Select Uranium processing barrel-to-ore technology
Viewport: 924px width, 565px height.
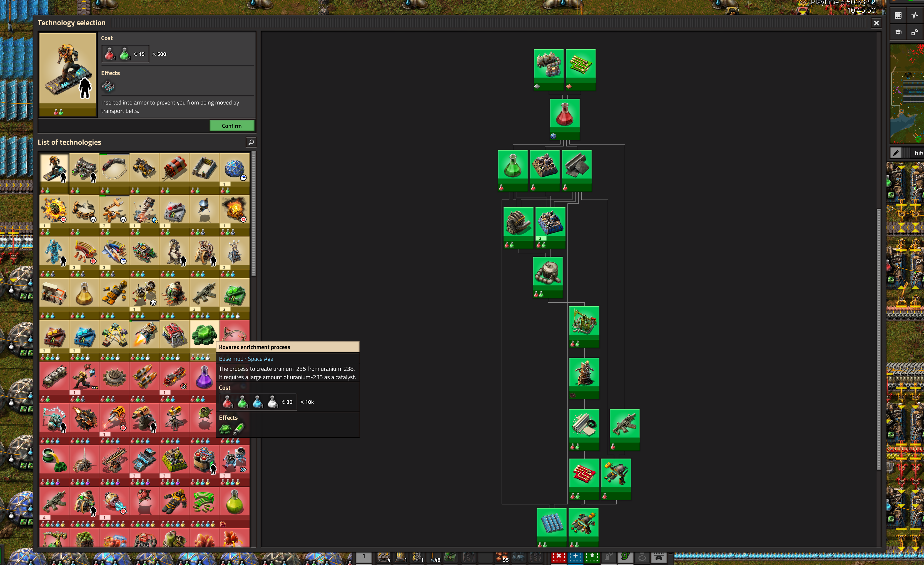pyautogui.click(x=54, y=465)
